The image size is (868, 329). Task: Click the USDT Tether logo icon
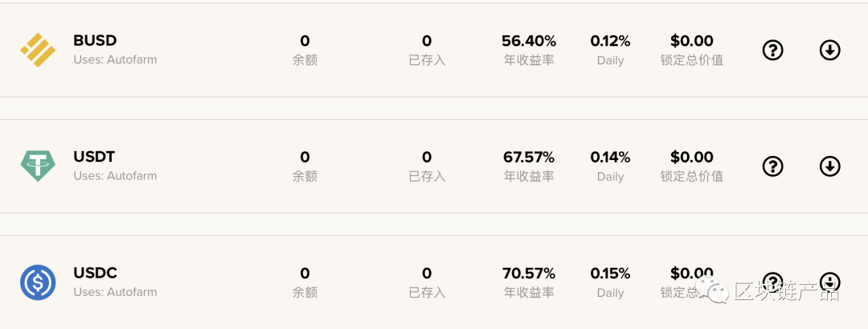(x=39, y=167)
